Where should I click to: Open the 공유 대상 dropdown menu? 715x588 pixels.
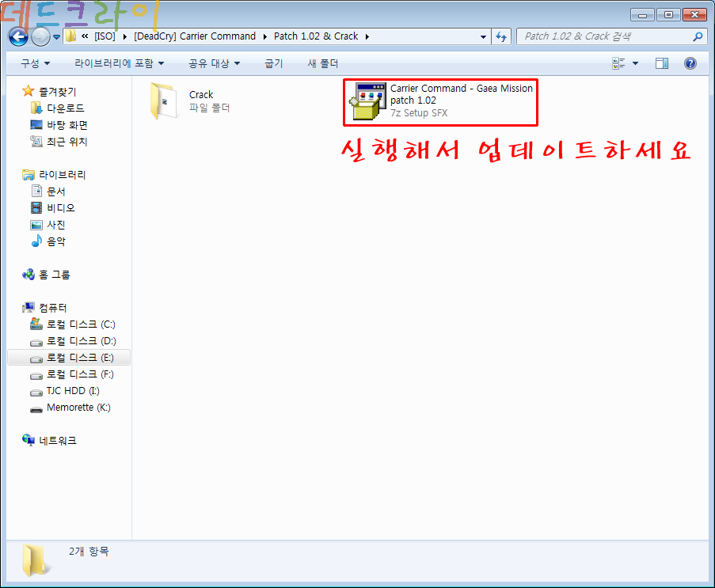pyautogui.click(x=214, y=63)
